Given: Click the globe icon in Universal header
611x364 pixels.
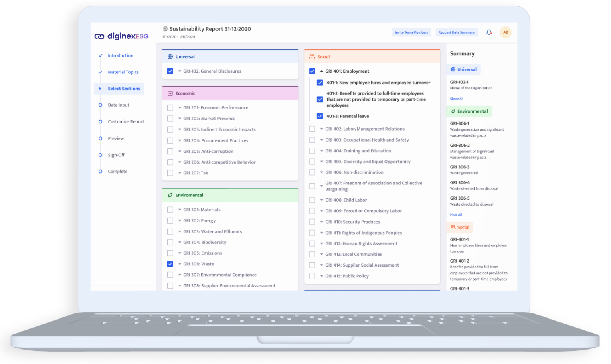Looking at the screenshot, I should tap(170, 57).
